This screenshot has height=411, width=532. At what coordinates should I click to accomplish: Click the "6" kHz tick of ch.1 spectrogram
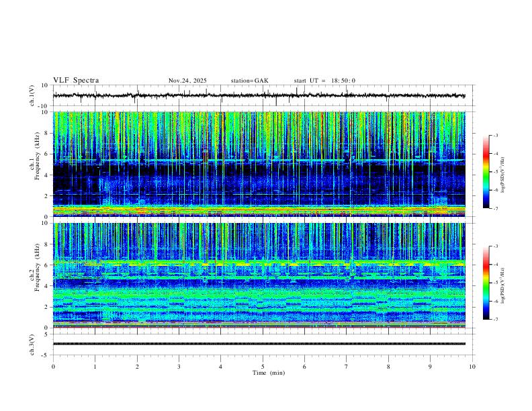coord(47,154)
